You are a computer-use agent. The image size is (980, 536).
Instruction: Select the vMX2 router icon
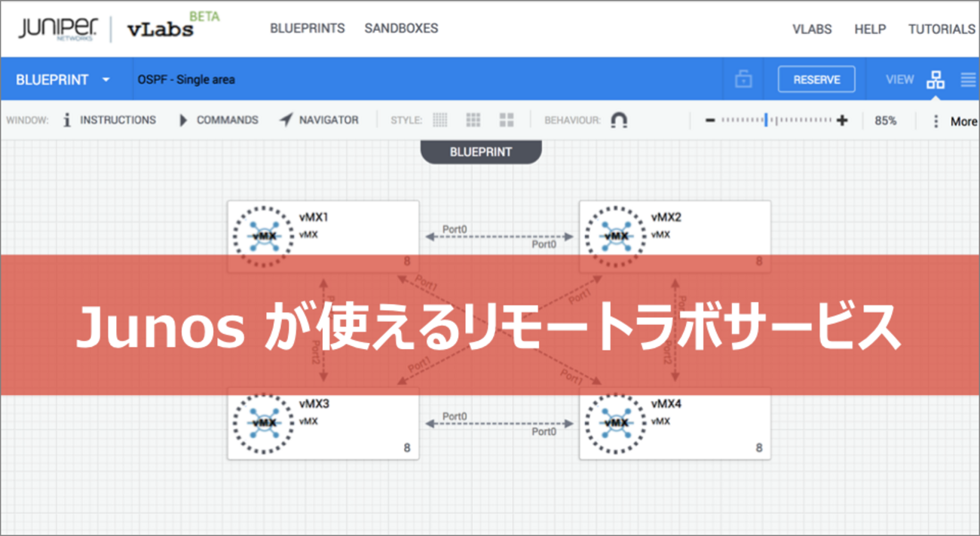(616, 236)
